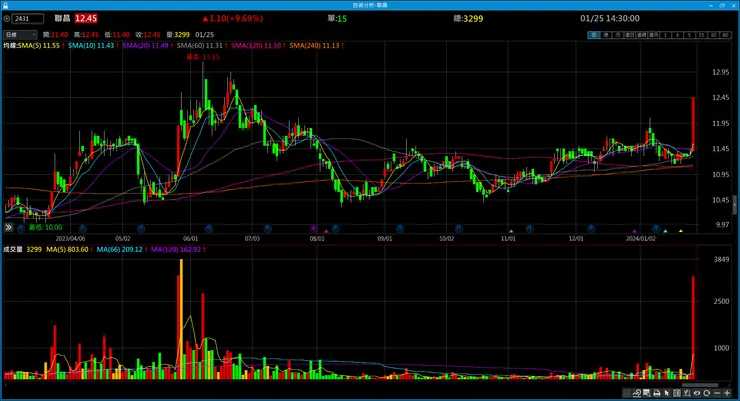Select the weekly (週) period button
The width and height of the screenshot is (740, 401).
pos(606,35)
